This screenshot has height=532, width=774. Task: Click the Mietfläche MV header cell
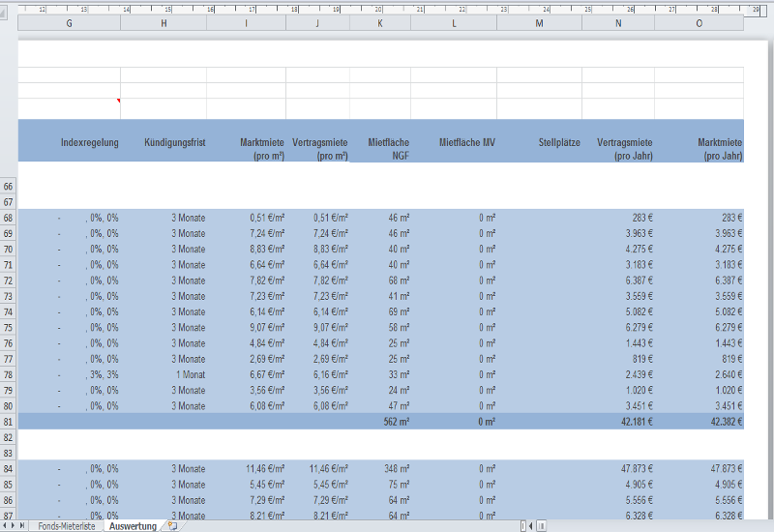click(454, 140)
